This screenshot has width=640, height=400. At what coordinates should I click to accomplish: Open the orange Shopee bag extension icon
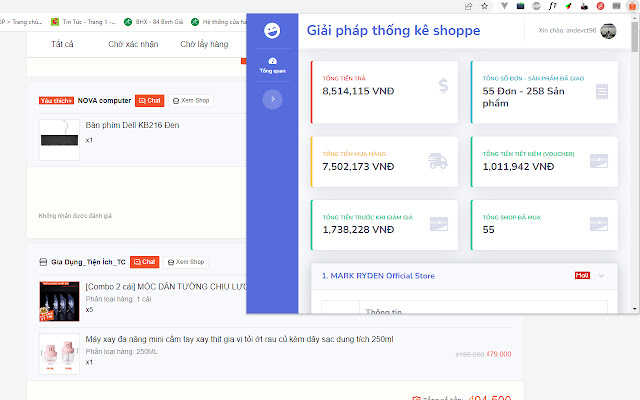pyautogui.click(x=632, y=6)
